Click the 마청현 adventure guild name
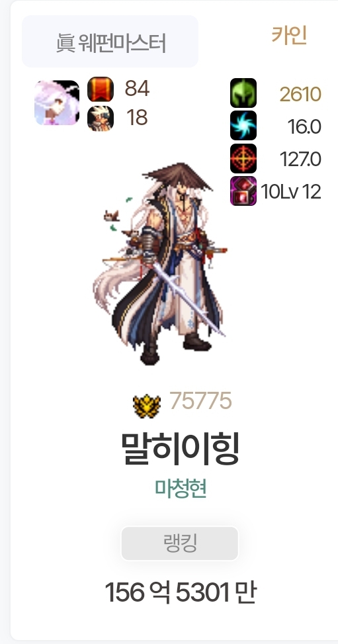The width and height of the screenshot is (338, 644). pyautogui.click(x=180, y=488)
